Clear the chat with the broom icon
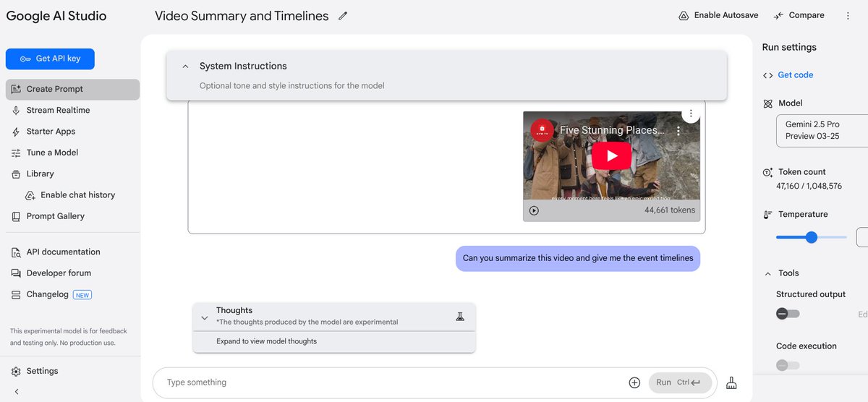Image resolution: width=868 pixels, height=402 pixels. coord(731,382)
